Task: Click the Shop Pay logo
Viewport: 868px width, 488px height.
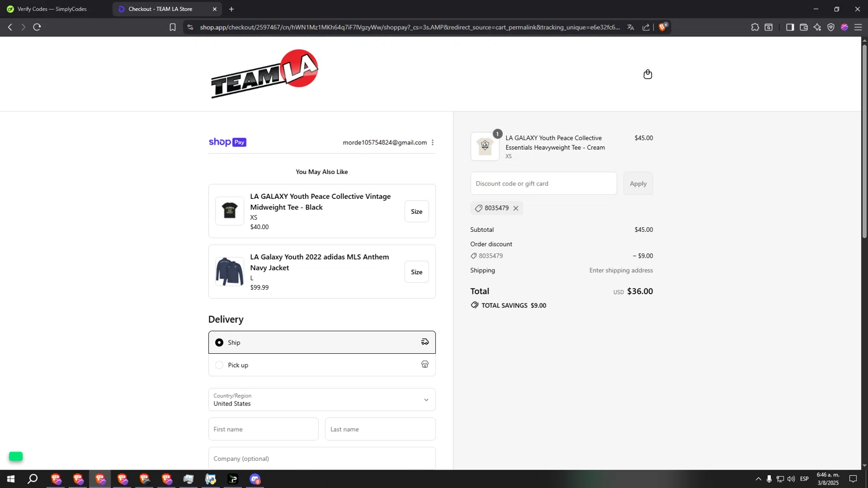Action: click(227, 142)
